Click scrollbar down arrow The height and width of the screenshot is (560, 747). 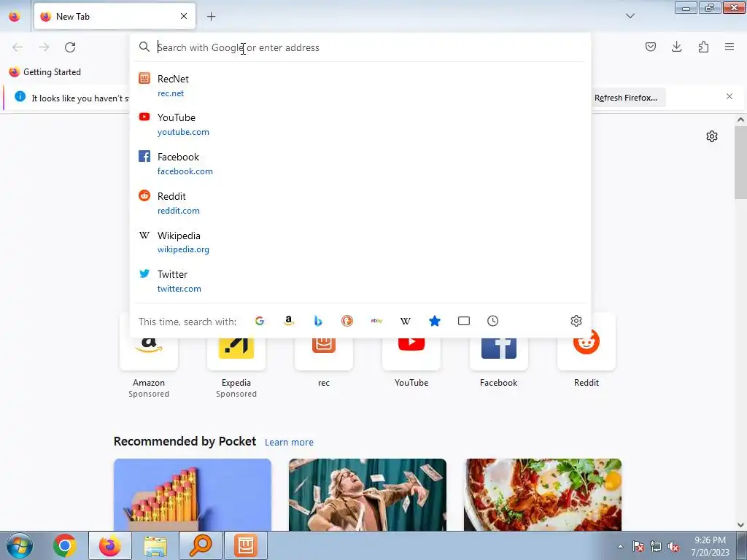(x=740, y=525)
